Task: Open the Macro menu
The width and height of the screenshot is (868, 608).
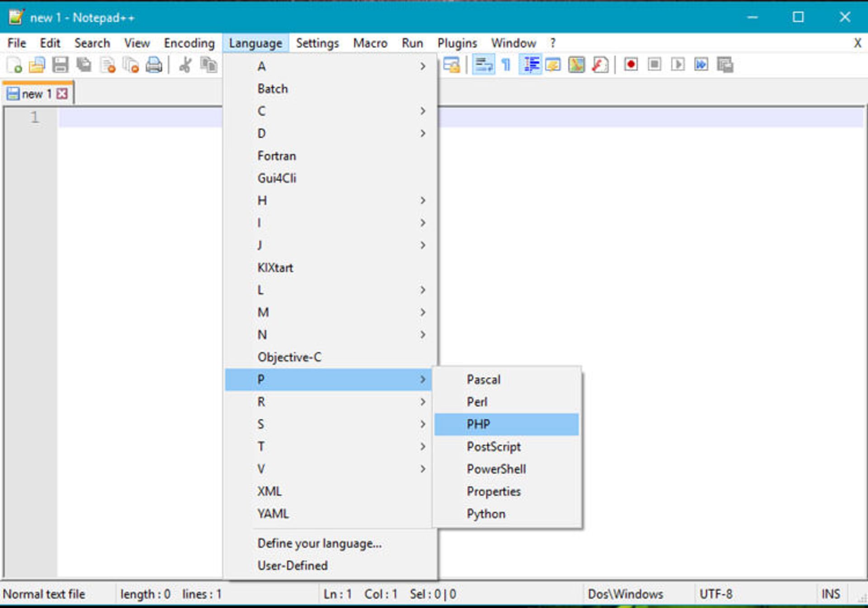Action: [x=370, y=43]
